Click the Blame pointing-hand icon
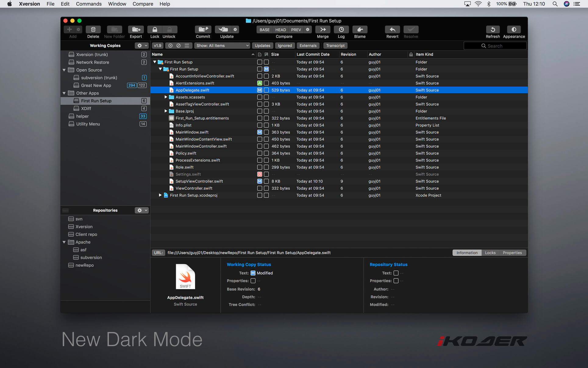Screen dimensions: 588x368 (360, 30)
